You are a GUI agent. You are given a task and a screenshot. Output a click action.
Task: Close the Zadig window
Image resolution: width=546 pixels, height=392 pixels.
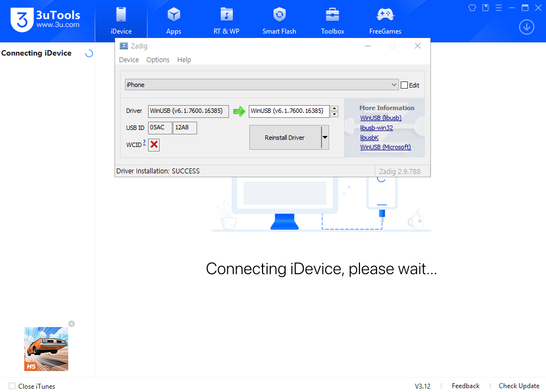tap(418, 46)
